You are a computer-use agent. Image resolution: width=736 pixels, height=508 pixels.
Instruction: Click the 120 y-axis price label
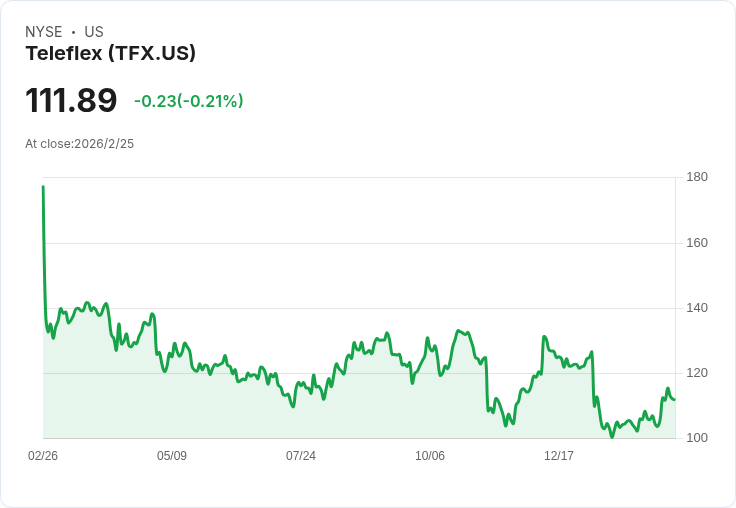click(x=697, y=373)
